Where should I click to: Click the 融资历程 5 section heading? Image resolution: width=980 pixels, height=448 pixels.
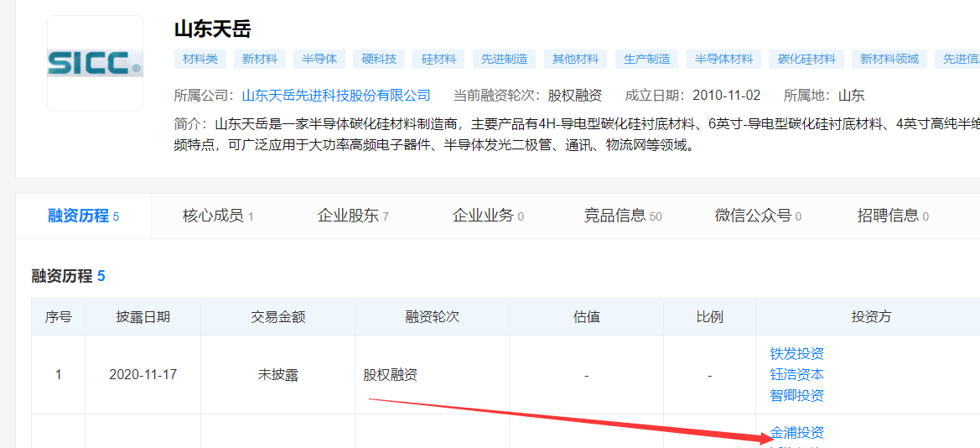coord(68,276)
